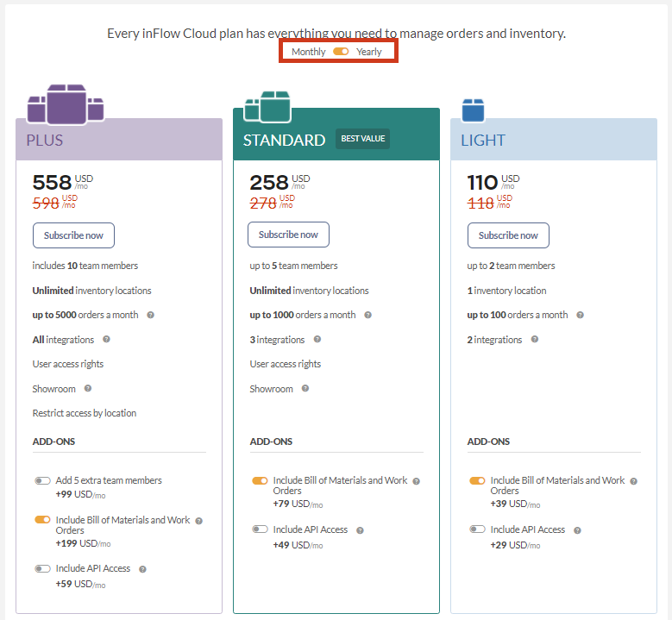Open help icon beside Standard Showroom

pos(305,388)
